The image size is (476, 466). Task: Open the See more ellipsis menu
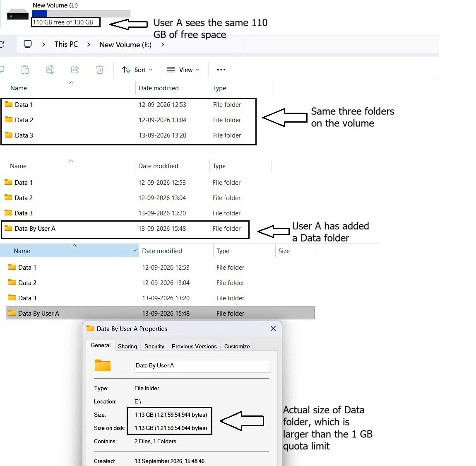pos(221,70)
